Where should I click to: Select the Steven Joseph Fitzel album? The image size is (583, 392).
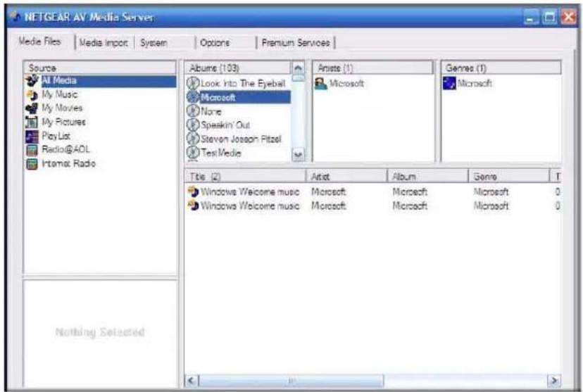click(x=241, y=139)
